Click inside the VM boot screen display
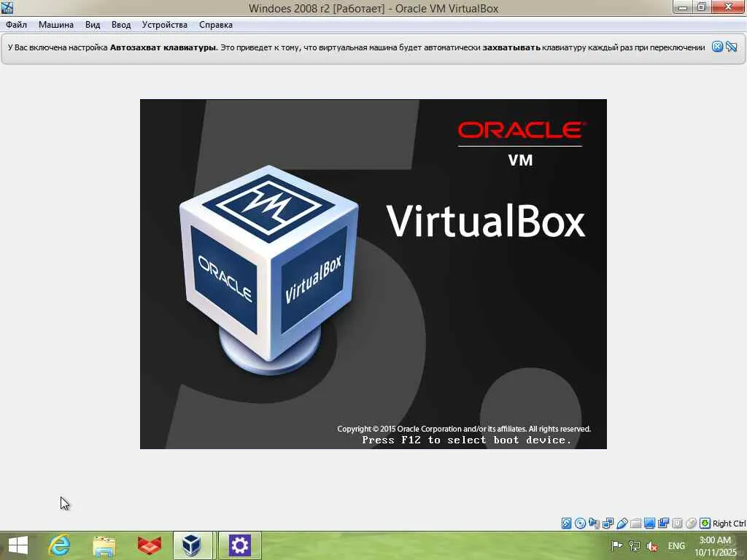The width and height of the screenshot is (747, 560). point(373,274)
